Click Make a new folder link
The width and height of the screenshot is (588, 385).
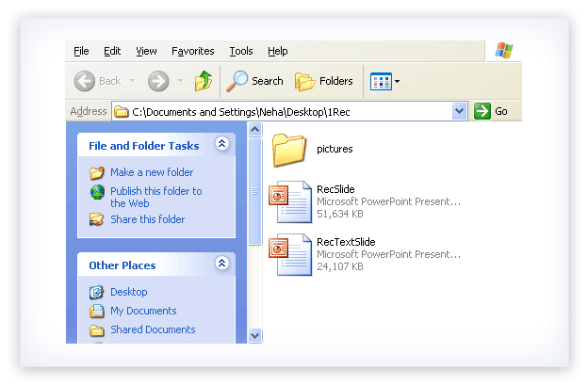[x=151, y=172]
